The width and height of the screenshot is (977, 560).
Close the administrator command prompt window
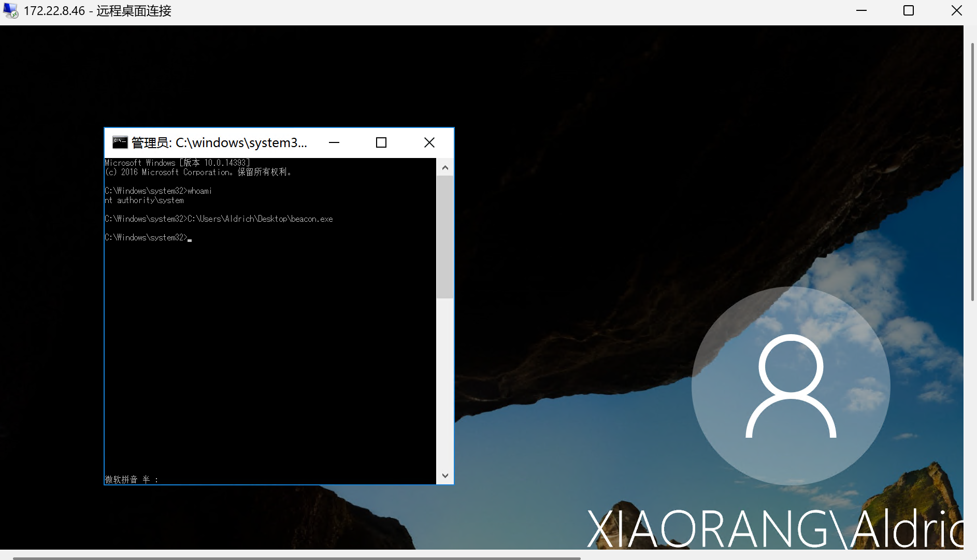(x=429, y=142)
